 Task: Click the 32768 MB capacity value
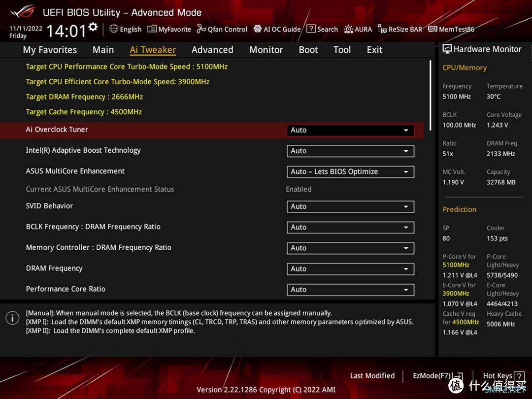tap(501, 182)
